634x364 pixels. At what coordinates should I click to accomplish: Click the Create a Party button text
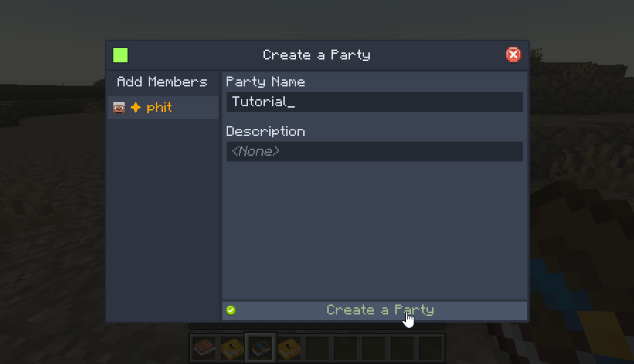380,310
